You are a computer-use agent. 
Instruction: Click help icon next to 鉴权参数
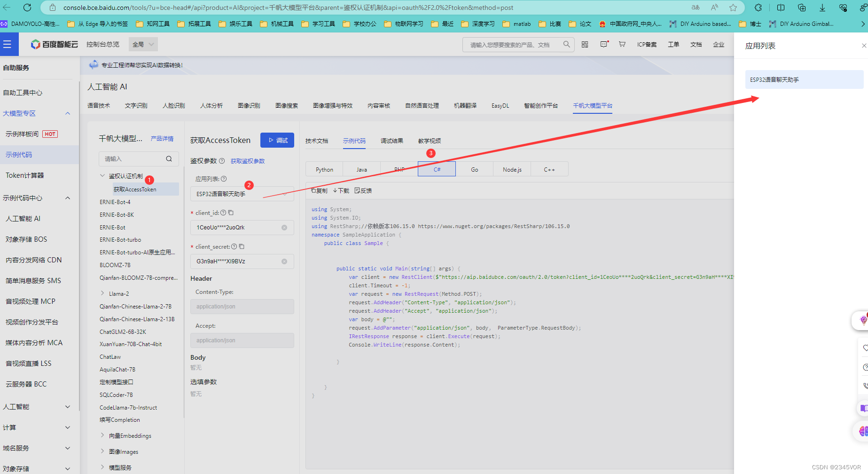tap(222, 161)
